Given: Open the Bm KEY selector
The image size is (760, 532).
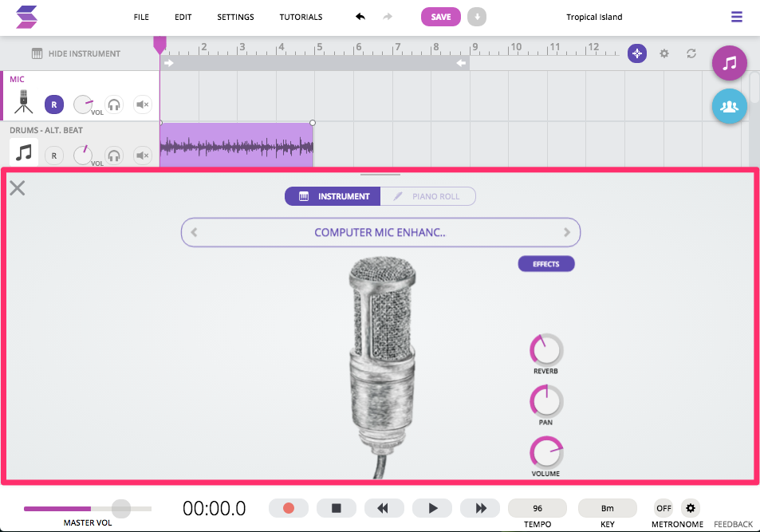Looking at the screenshot, I should tap(608, 508).
